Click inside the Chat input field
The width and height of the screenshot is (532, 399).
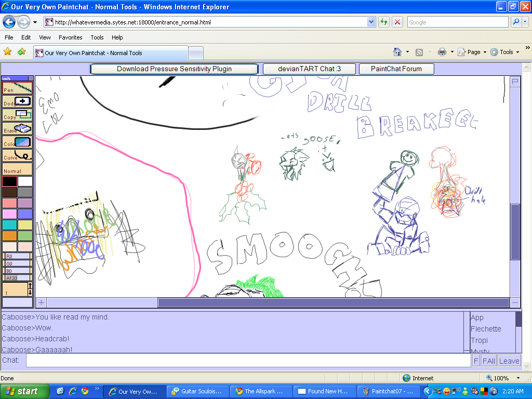click(244, 360)
